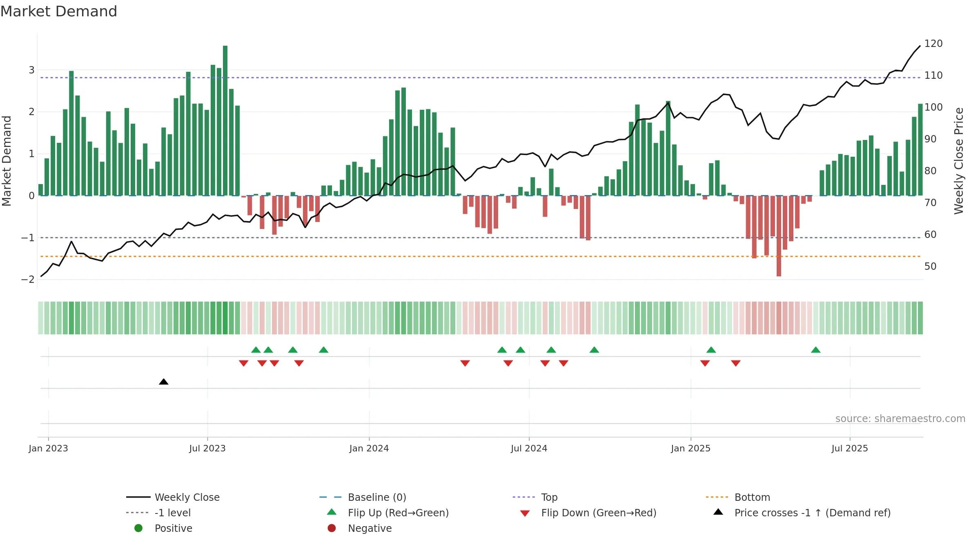Click the Jan 2024 x-axis label
Viewport: 980px width, 551px height.
369,448
